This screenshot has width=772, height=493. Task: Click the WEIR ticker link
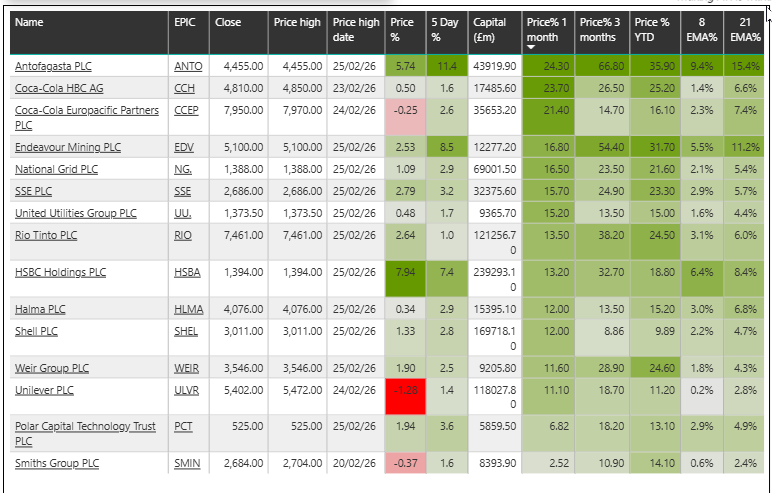point(187,368)
